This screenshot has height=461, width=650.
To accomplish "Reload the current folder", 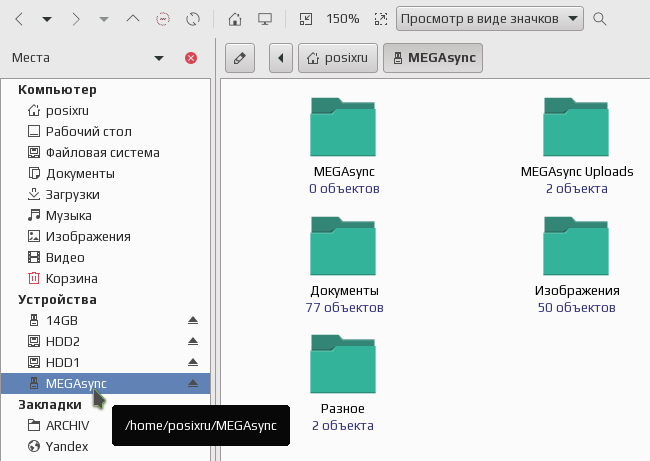I will tap(193, 19).
